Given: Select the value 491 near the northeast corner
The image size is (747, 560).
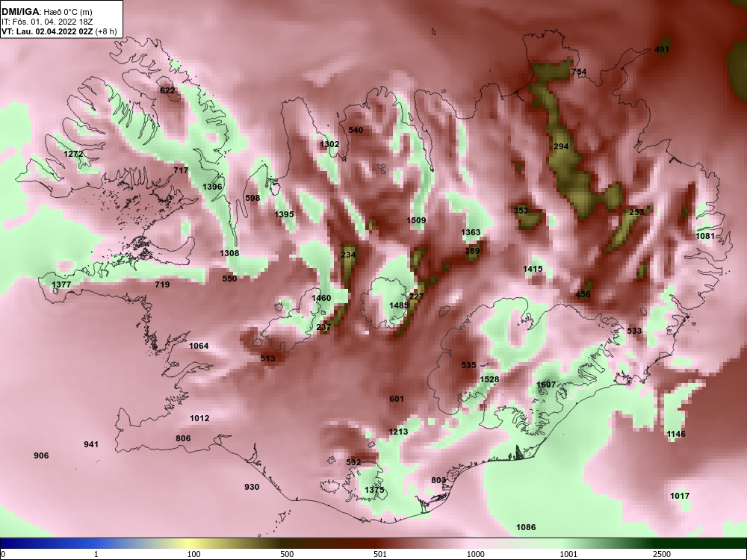Looking at the screenshot, I should pyautogui.click(x=662, y=49).
